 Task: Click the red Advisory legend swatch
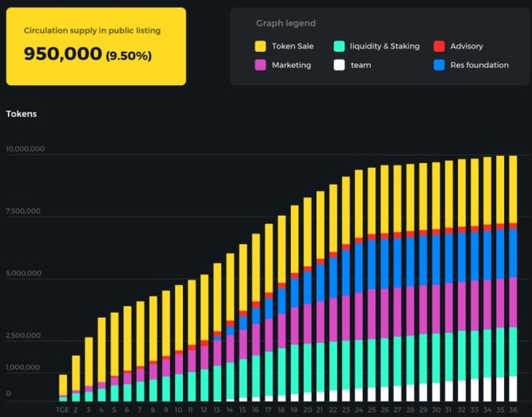tap(439, 46)
